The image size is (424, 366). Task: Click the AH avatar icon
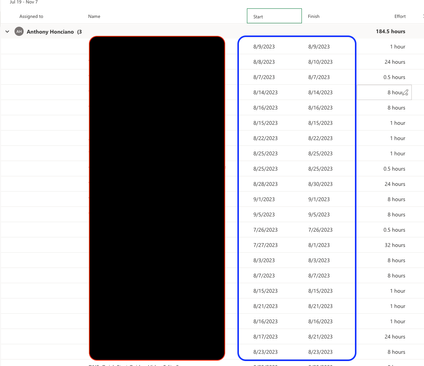pos(19,32)
